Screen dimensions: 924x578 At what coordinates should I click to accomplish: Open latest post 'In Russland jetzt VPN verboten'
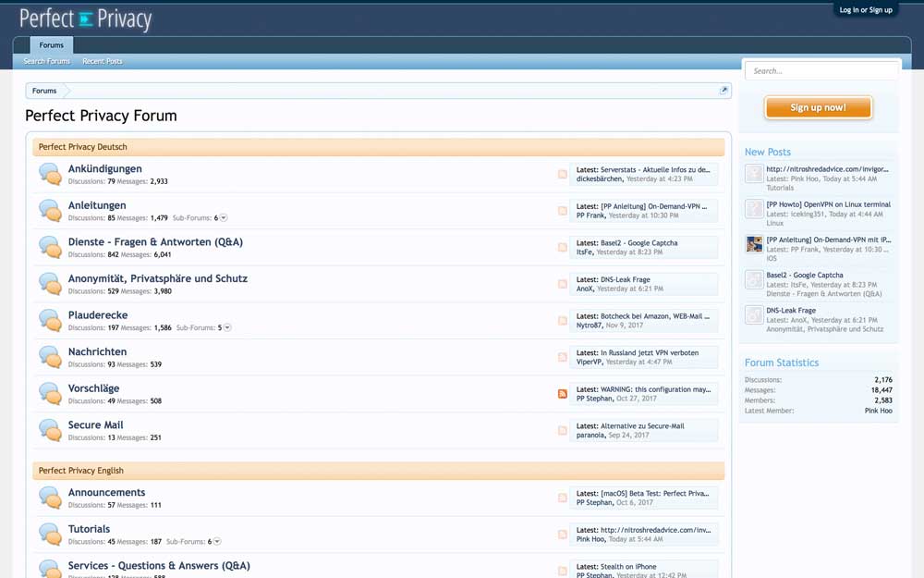tap(650, 352)
